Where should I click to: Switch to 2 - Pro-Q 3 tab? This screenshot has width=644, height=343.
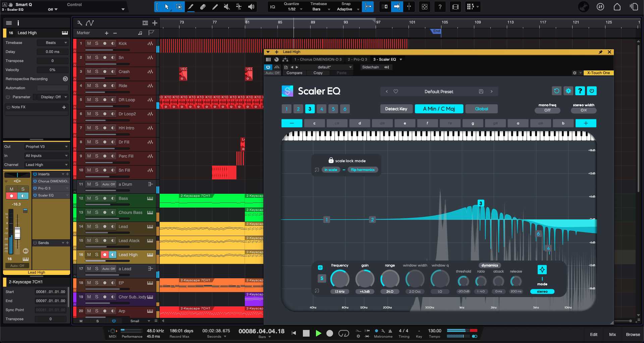pos(357,59)
